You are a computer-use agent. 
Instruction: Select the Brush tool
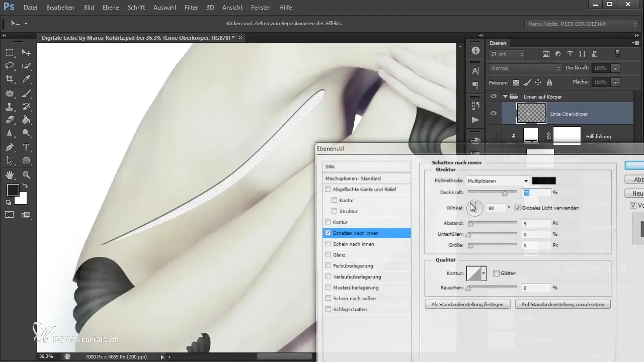pos(26,93)
